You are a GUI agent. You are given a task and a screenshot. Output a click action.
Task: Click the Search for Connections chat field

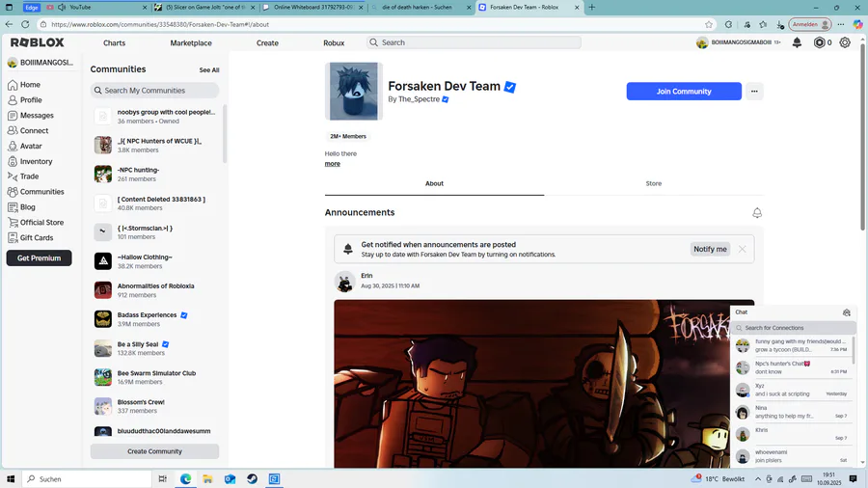(794, 328)
